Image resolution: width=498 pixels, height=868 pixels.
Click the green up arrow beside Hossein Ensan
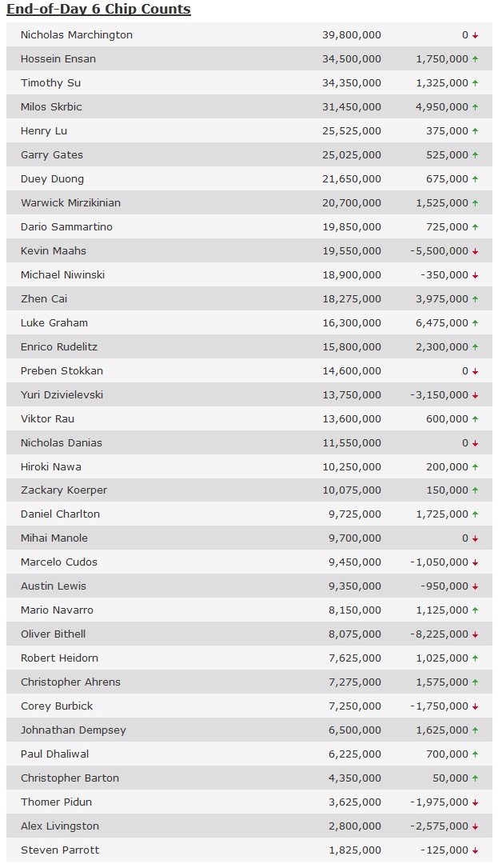tap(475, 59)
